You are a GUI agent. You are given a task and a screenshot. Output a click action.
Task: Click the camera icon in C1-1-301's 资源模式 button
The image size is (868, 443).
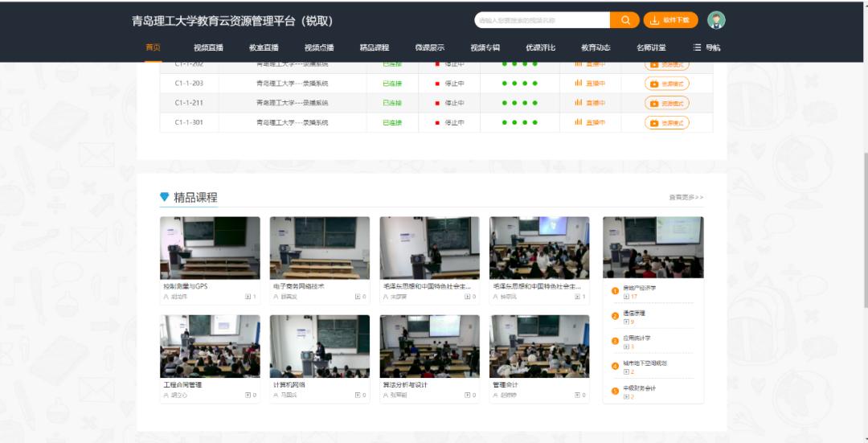click(x=654, y=123)
